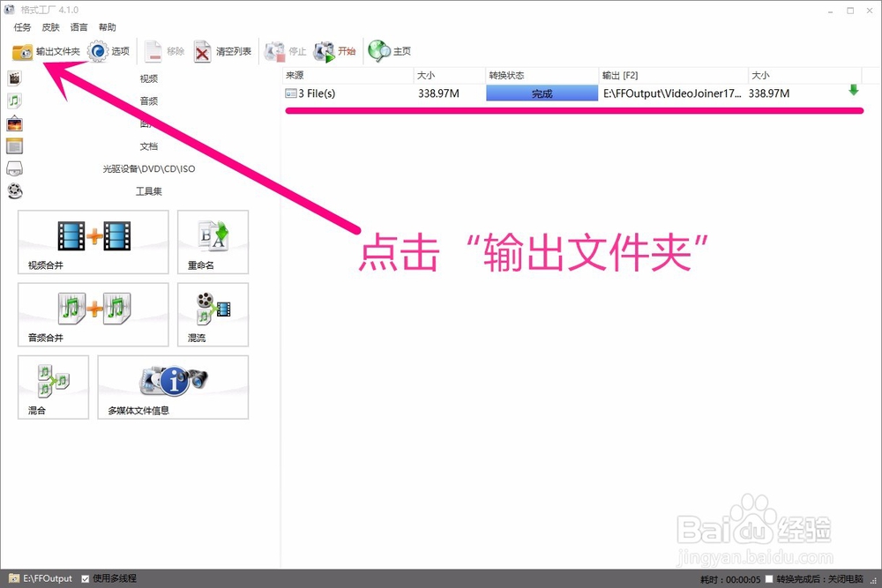The image size is (882, 588).
Task: Click the 完成 progress bar
Action: (x=542, y=93)
